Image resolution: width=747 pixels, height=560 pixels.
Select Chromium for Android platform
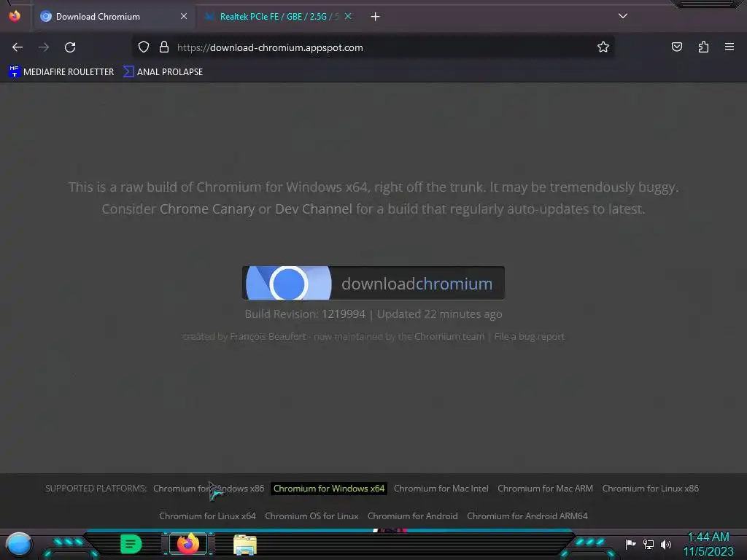click(x=413, y=516)
